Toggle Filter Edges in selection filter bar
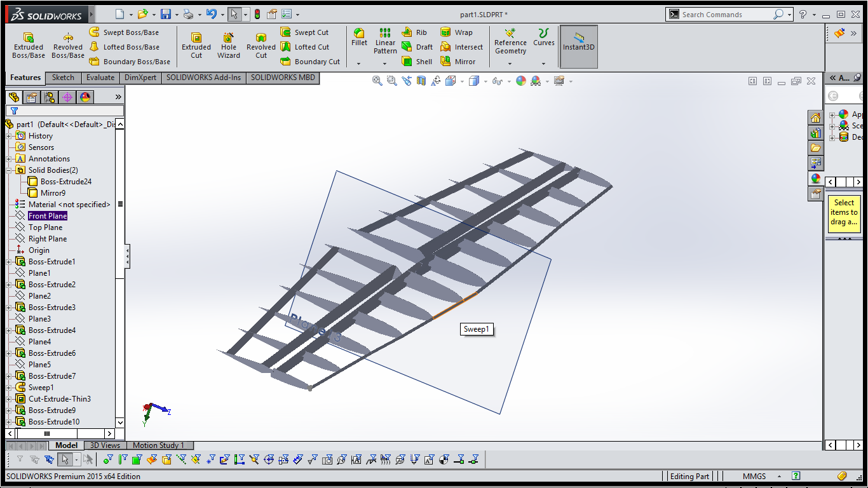Screen dimensions: 868x488 (123, 459)
